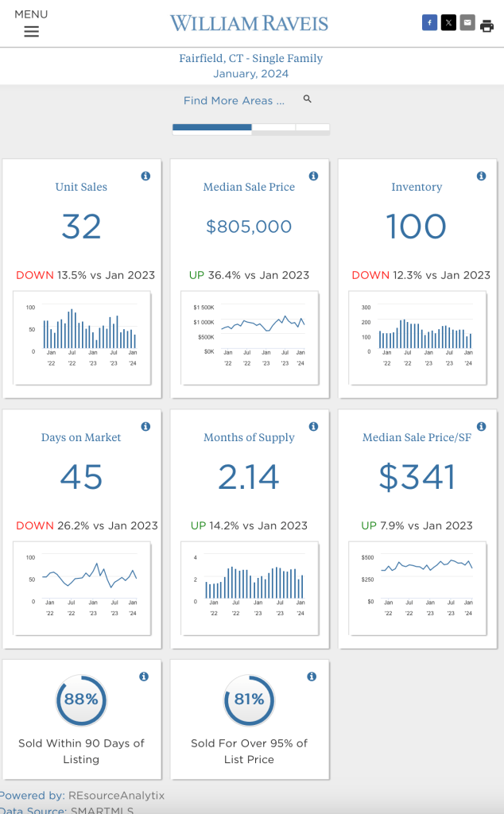Viewport: 504px width, 814px height.
Task: Select the first highlighted blue tab segment
Action: 211,127
